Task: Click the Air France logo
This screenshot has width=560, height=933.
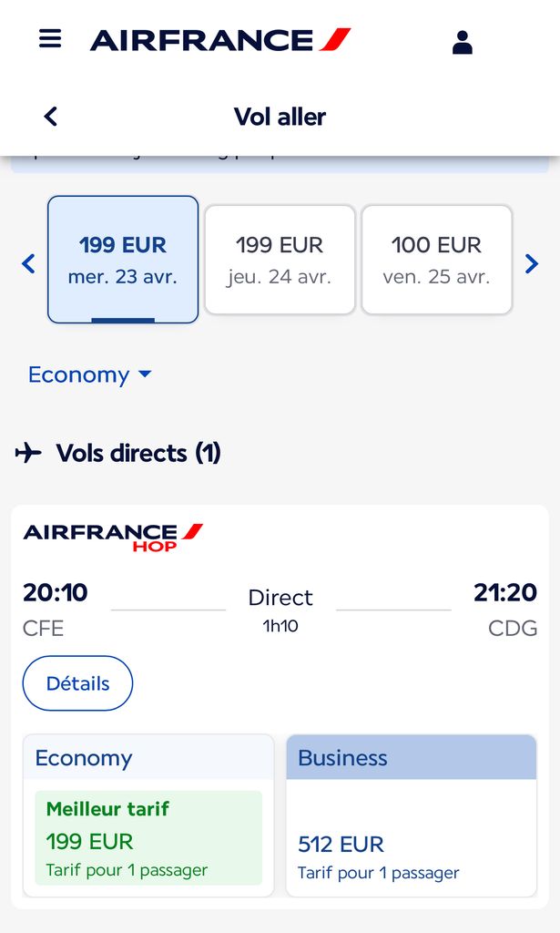Action: tap(219, 40)
